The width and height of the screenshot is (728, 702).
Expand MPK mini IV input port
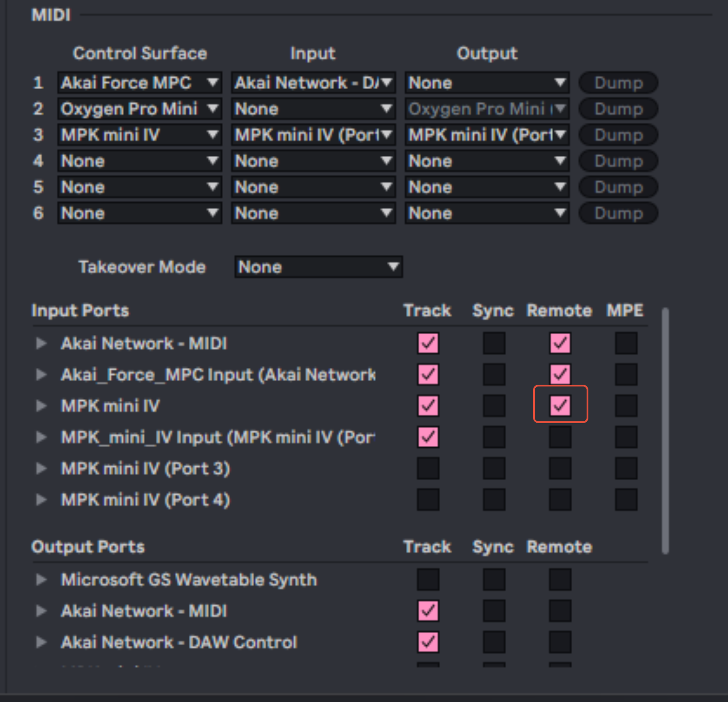tap(41, 406)
